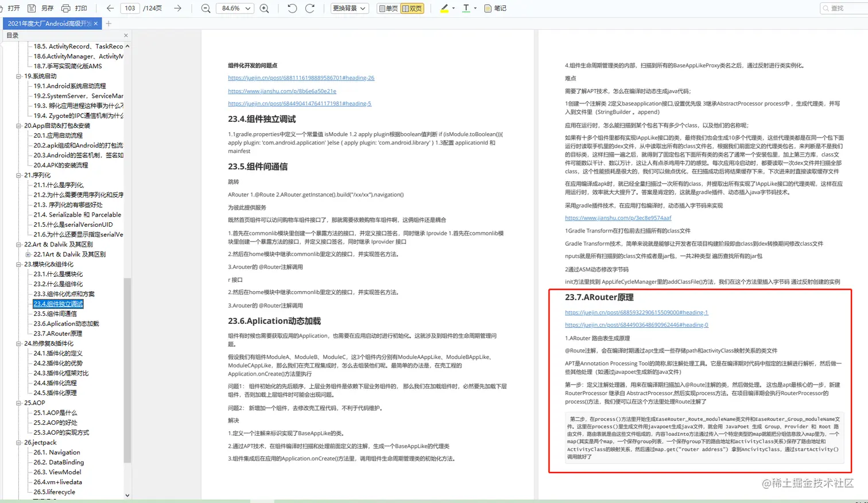Click the 另存 save-as button
Image resolution: width=868 pixels, height=503 pixels.
(41, 8)
